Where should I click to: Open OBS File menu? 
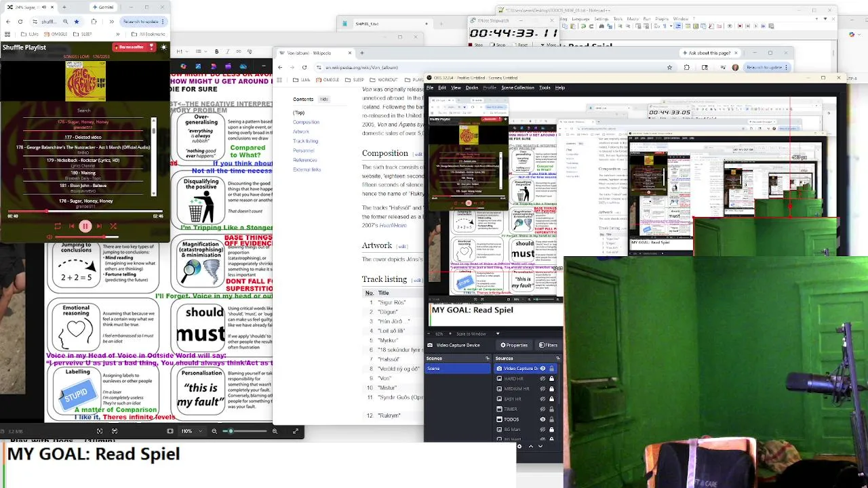pyautogui.click(x=430, y=87)
